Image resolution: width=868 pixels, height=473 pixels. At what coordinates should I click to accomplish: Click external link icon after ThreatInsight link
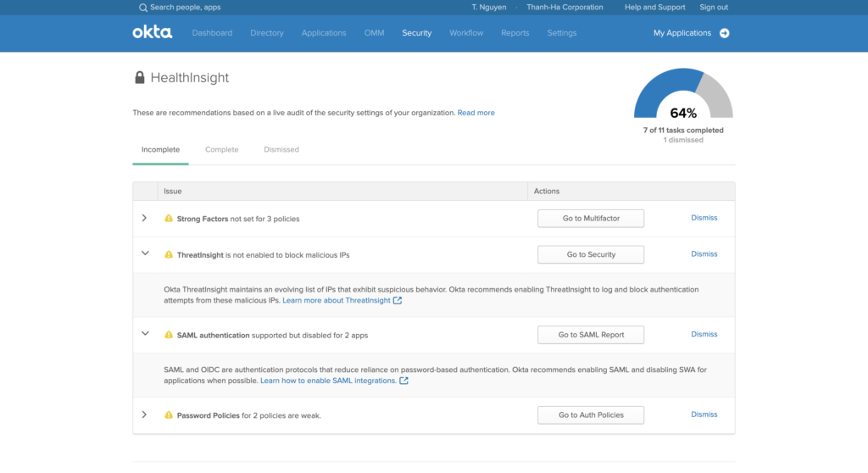pos(398,300)
